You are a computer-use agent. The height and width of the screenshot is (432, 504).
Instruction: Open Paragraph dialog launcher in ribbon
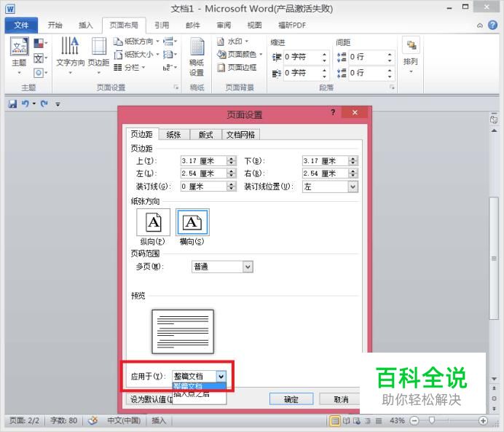392,87
